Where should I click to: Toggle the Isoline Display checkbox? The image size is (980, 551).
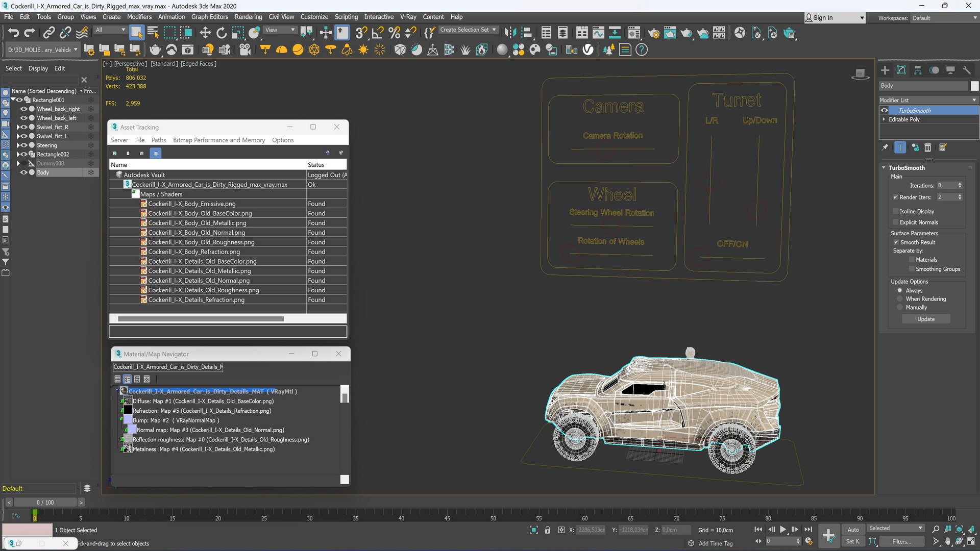coord(895,211)
